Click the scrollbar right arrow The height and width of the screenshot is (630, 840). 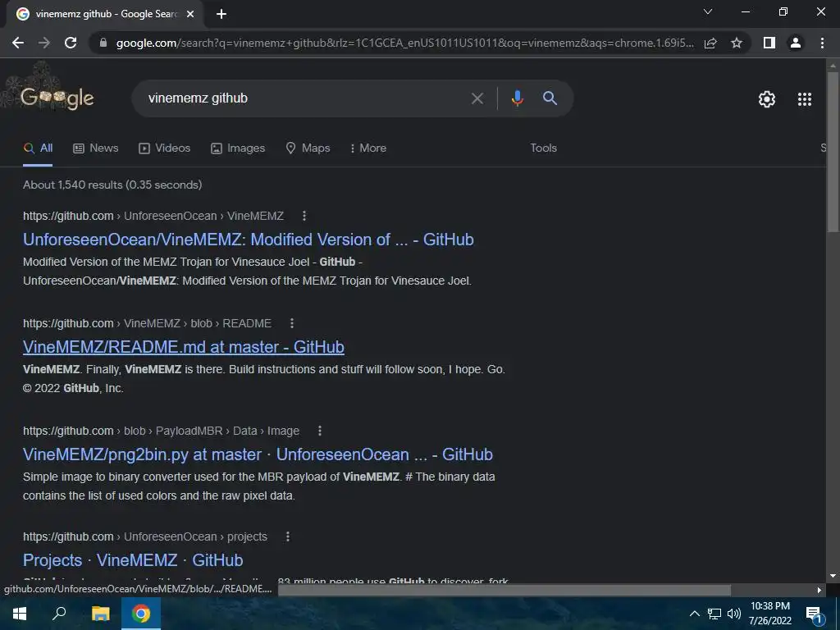819,591
